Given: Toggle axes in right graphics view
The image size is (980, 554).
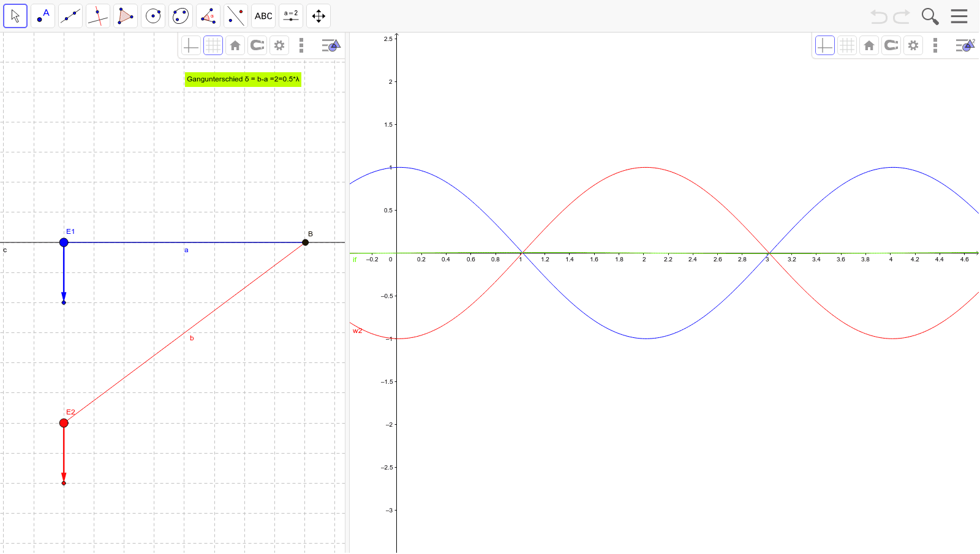Looking at the screenshot, I should [x=825, y=45].
